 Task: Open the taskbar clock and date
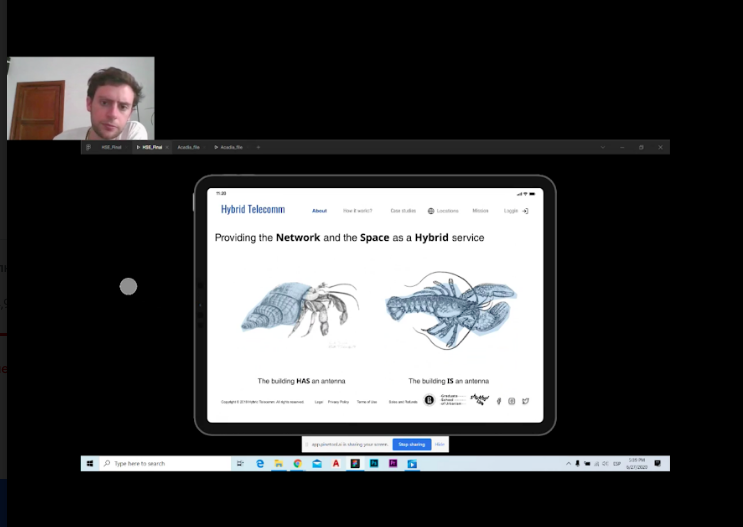pyautogui.click(x=636, y=463)
